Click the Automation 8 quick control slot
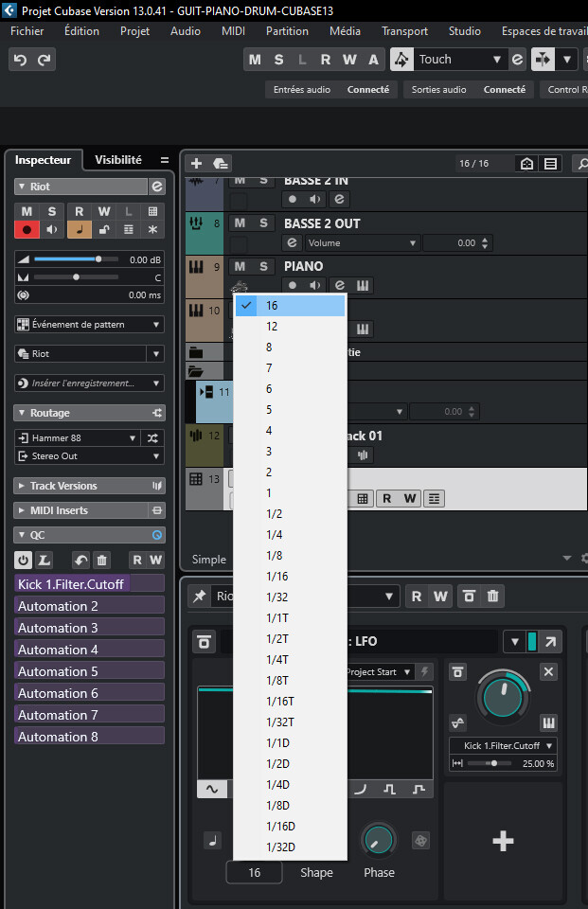 [89, 737]
